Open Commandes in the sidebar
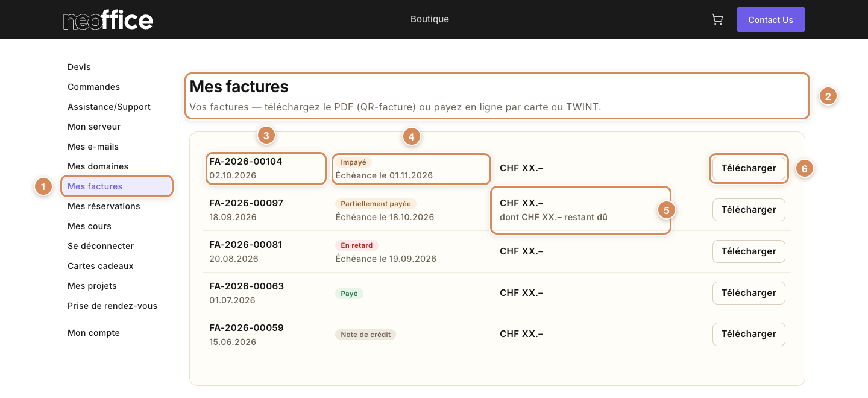The image size is (868, 398). point(93,87)
